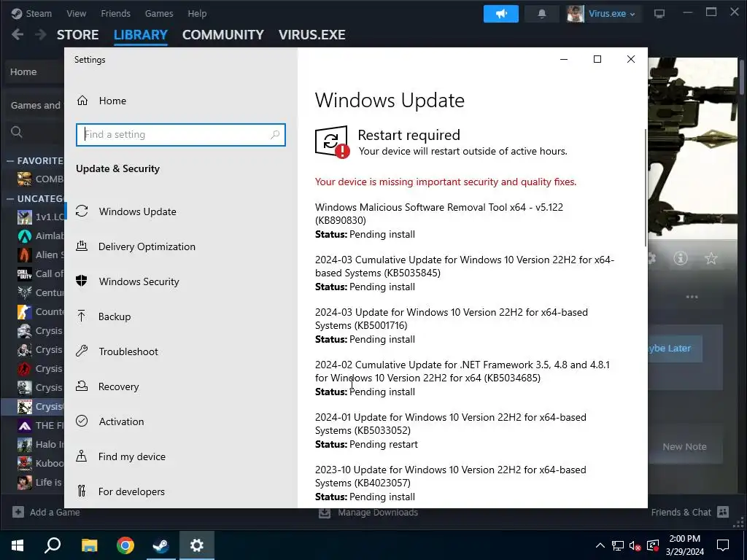Show hidden tray icons chevron
The image size is (747, 560).
[x=600, y=545]
